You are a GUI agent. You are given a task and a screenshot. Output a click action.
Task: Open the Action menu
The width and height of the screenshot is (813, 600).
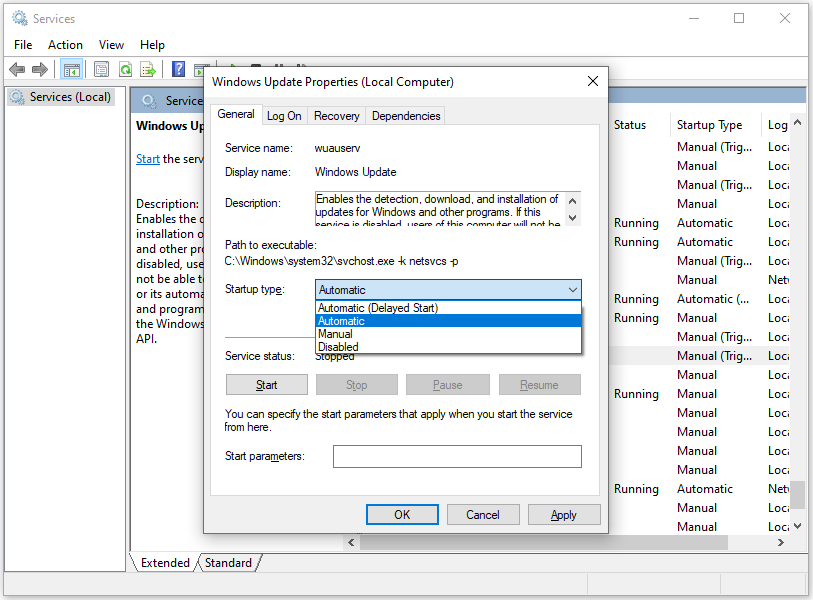point(65,45)
